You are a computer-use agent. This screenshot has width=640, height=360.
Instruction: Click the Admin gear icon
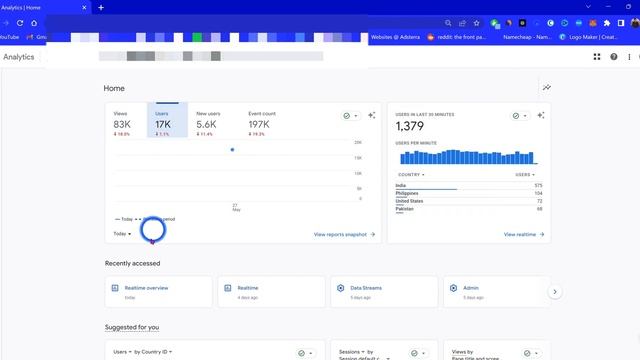[453, 288]
